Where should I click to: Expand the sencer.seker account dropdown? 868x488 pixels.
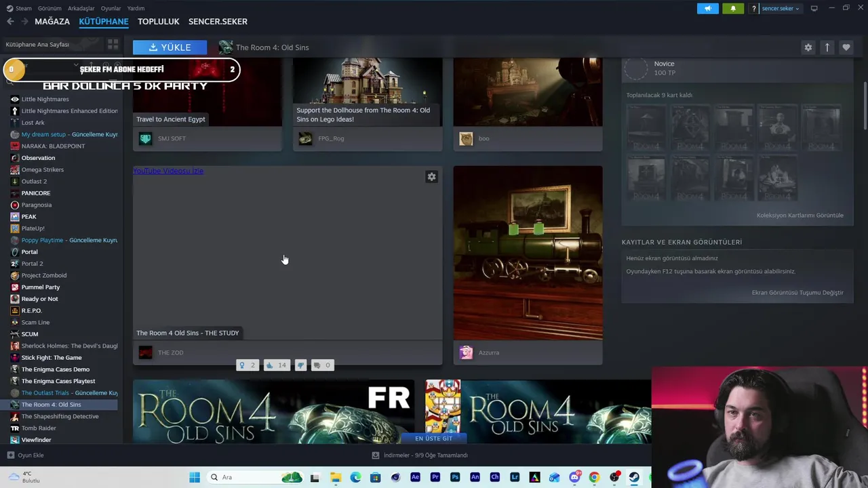pos(781,9)
